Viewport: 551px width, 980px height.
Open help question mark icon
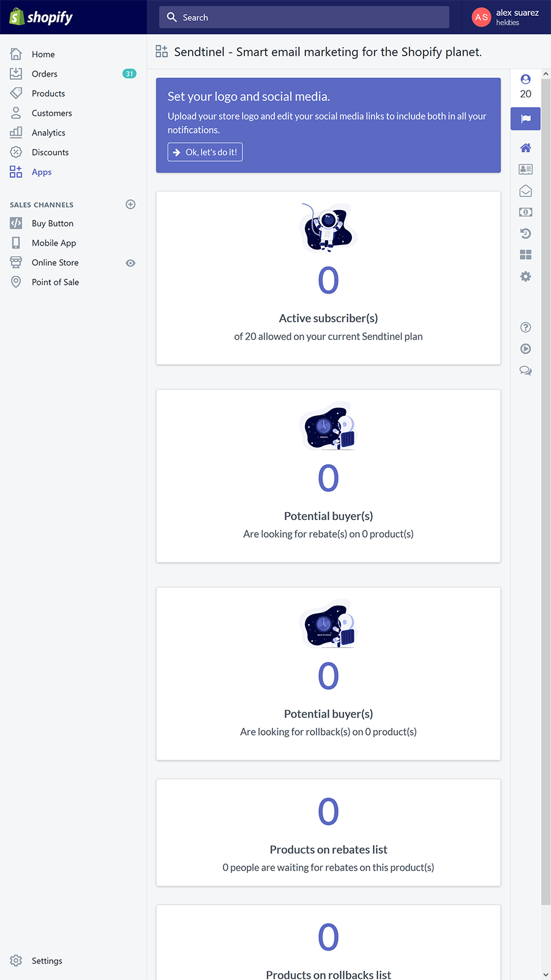[x=525, y=327]
